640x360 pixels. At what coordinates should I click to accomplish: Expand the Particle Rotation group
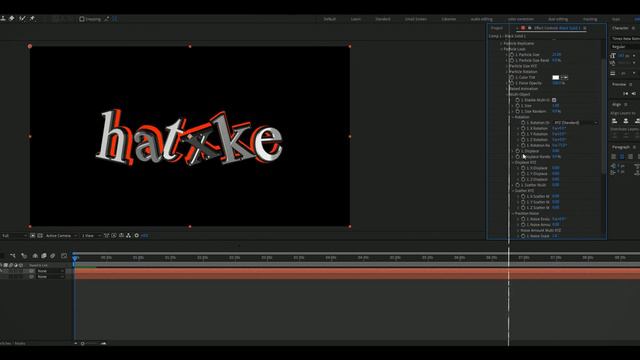click(507, 71)
